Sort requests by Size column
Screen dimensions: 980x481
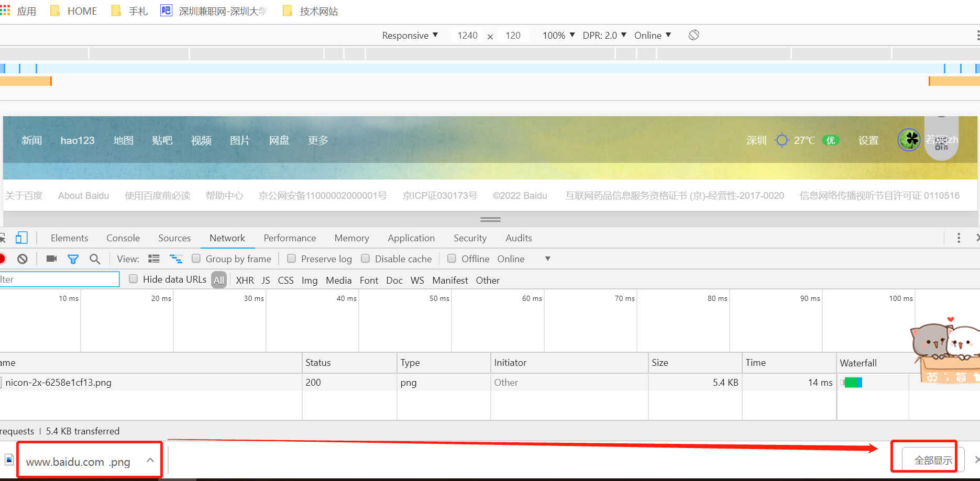(x=695, y=362)
